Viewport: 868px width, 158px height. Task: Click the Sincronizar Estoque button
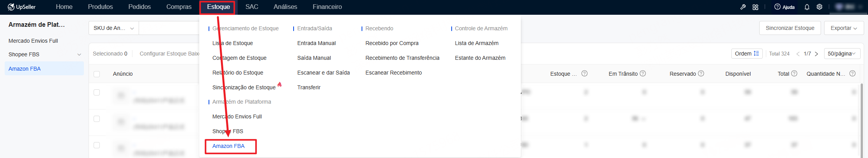click(x=790, y=28)
